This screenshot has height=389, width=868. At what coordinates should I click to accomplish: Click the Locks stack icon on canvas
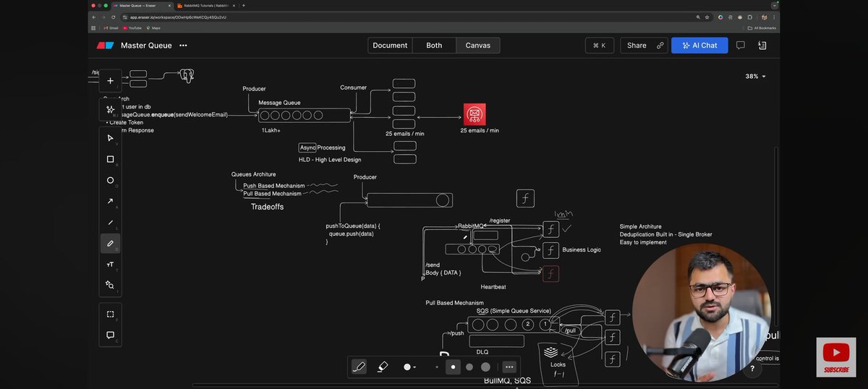(x=551, y=352)
